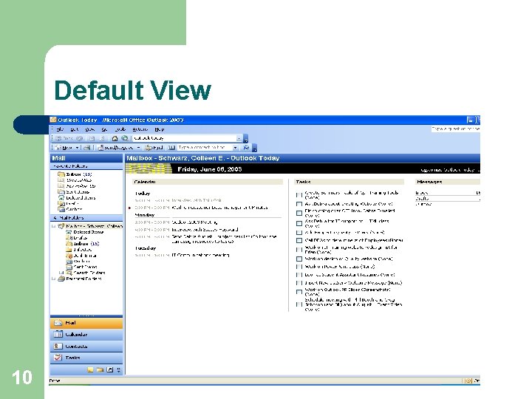
Task: Open Inbox link under Messages
Action: click(421, 192)
